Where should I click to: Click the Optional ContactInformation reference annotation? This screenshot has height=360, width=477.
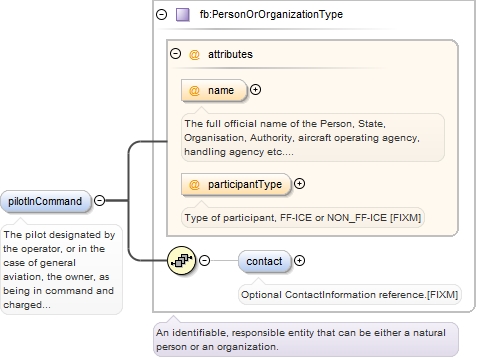[x=349, y=295]
